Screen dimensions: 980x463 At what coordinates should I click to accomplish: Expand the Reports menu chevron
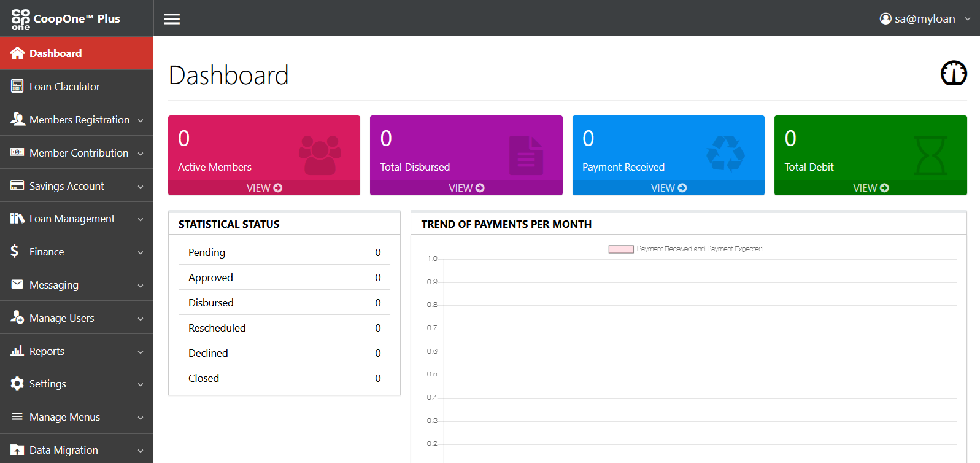(141, 352)
